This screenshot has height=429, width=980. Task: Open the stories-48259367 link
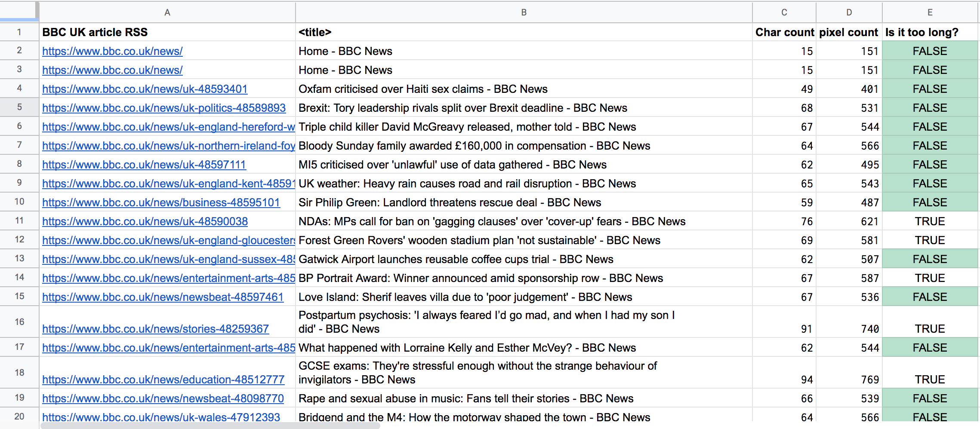(x=155, y=329)
